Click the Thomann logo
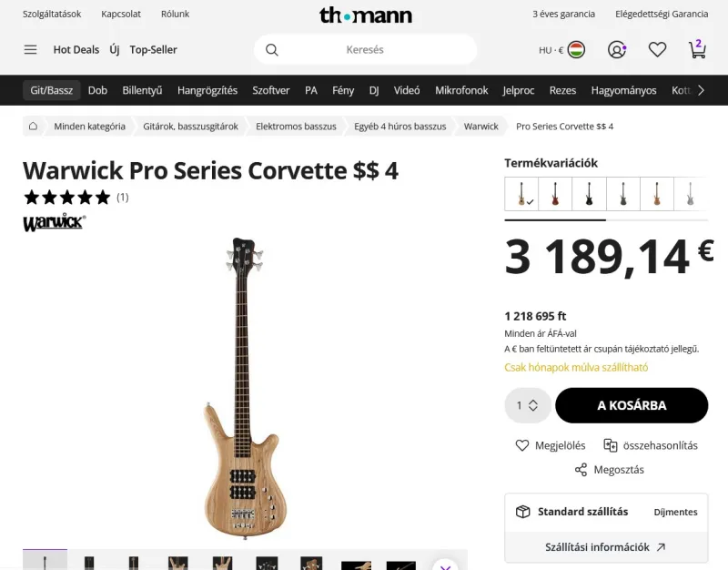This screenshot has height=570, width=728. [365, 15]
